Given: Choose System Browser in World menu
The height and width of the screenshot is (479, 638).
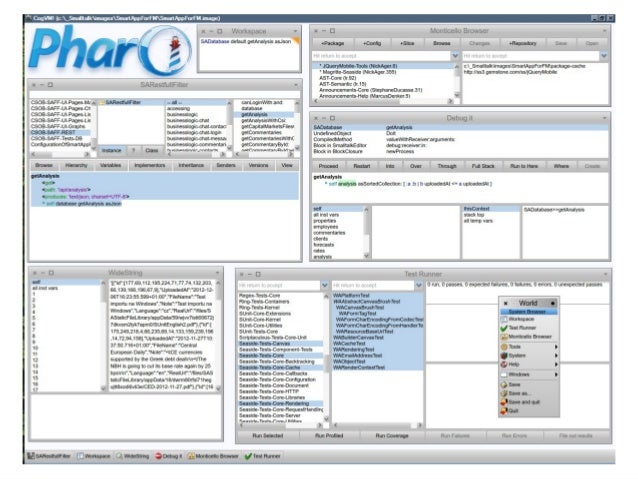Looking at the screenshot, I should [x=527, y=311].
